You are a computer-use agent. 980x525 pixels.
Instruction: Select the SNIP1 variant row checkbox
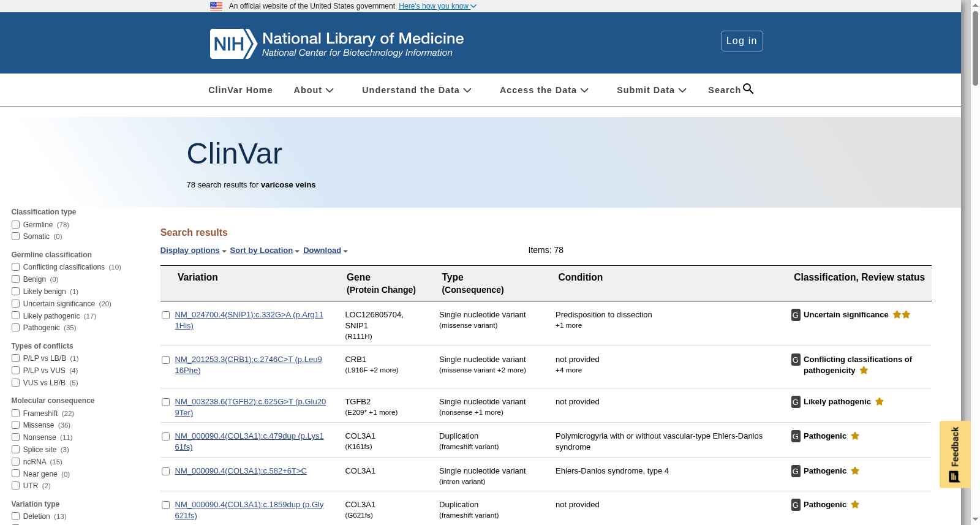(165, 315)
